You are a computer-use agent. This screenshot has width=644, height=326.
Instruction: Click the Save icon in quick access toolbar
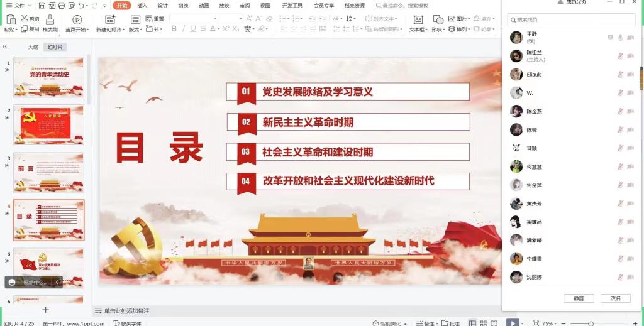42,5
